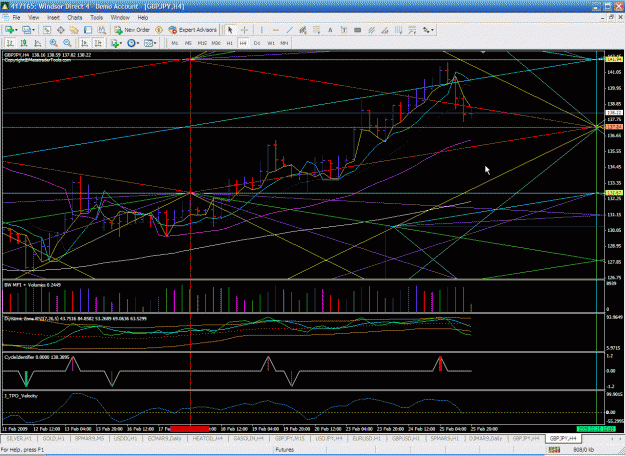Expand the Templates dropdown arrow
This screenshot has width=625, height=456.
pos(155,43)
